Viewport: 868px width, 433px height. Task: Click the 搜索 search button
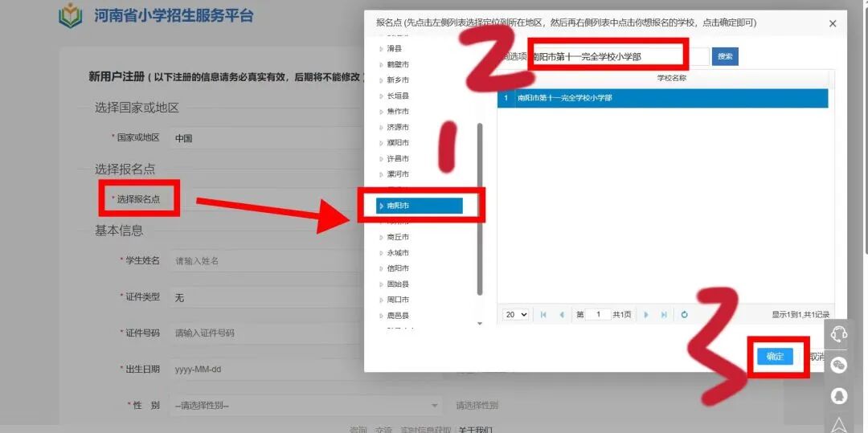click(725, 56)
